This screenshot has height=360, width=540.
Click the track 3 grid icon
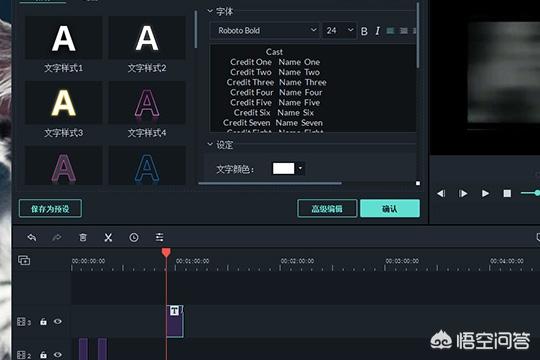pos(21,322)
